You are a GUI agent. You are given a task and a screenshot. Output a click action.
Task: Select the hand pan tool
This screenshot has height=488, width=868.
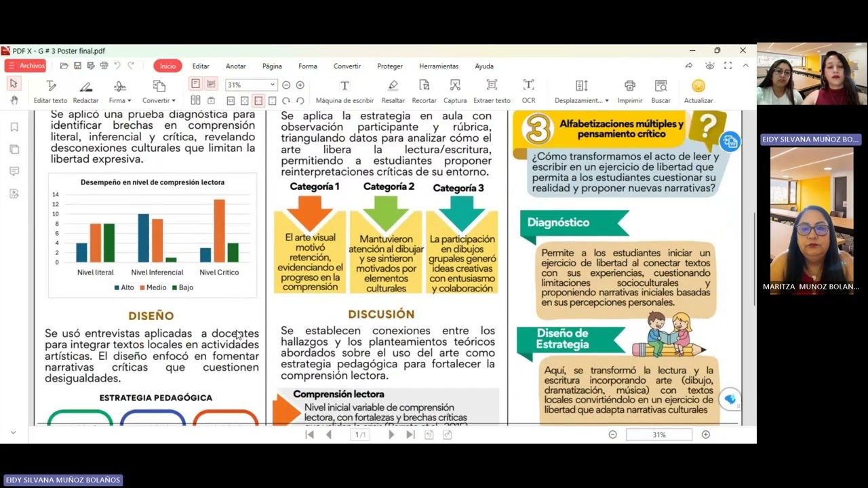click(x=14, y=100)
